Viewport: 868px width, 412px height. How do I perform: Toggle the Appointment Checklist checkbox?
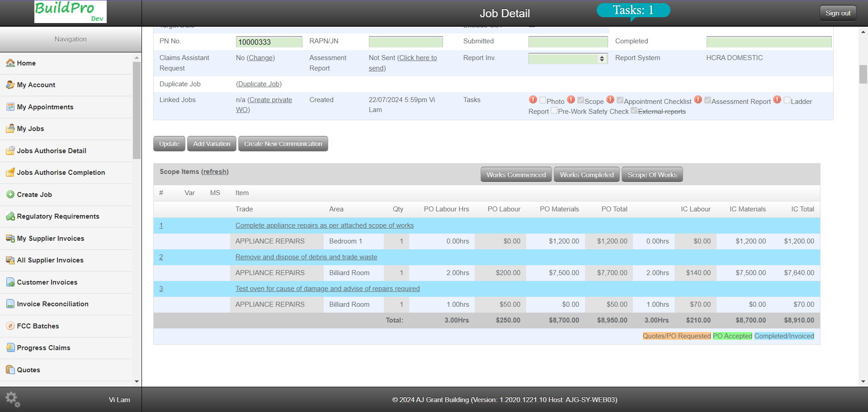coord(620,100)
